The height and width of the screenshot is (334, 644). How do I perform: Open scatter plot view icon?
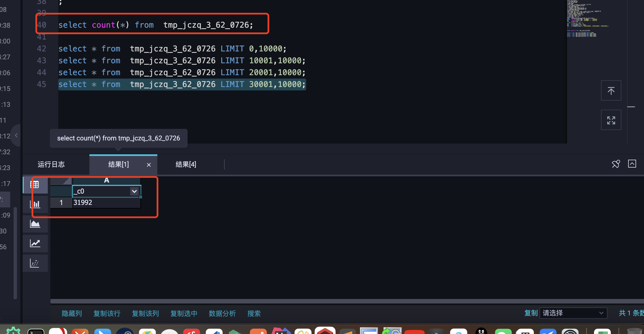(x=35, y=263)
